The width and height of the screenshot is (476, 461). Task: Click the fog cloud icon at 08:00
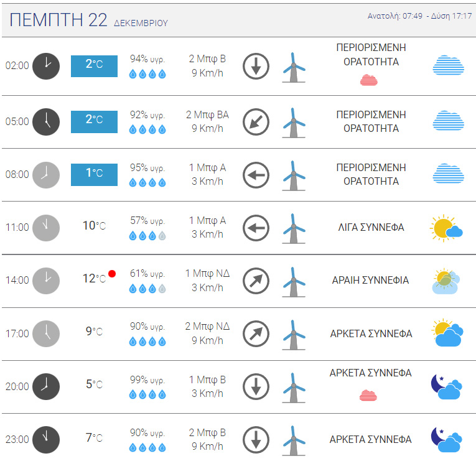[x=449, y=174]
